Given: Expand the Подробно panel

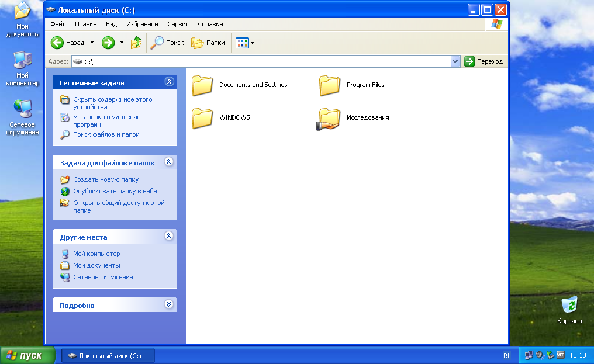Looking at the screenshot, I should click(x=169, y=304).
